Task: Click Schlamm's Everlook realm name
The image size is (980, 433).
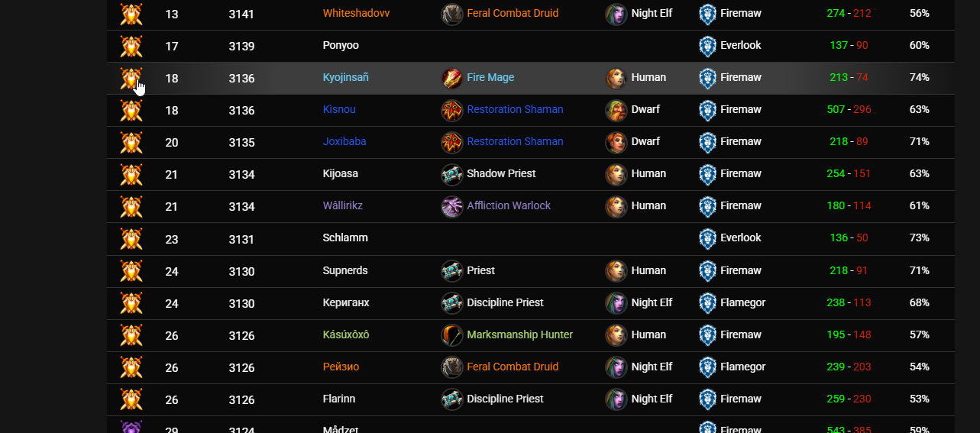Action: [x=740, y=238]
